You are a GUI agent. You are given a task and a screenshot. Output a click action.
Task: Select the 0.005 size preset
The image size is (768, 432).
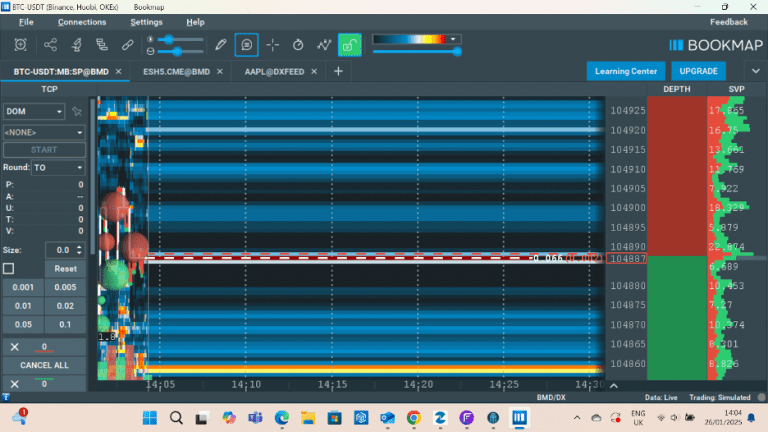click(65, 287)
